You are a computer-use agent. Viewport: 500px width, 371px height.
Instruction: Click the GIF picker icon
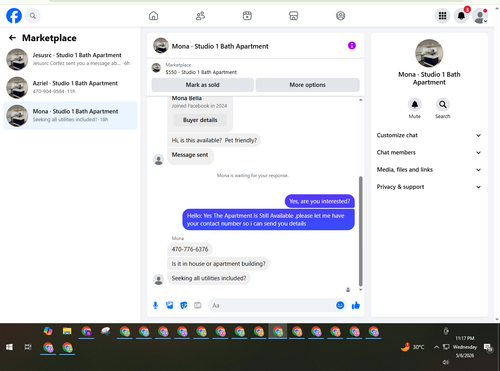pos(198,305)
